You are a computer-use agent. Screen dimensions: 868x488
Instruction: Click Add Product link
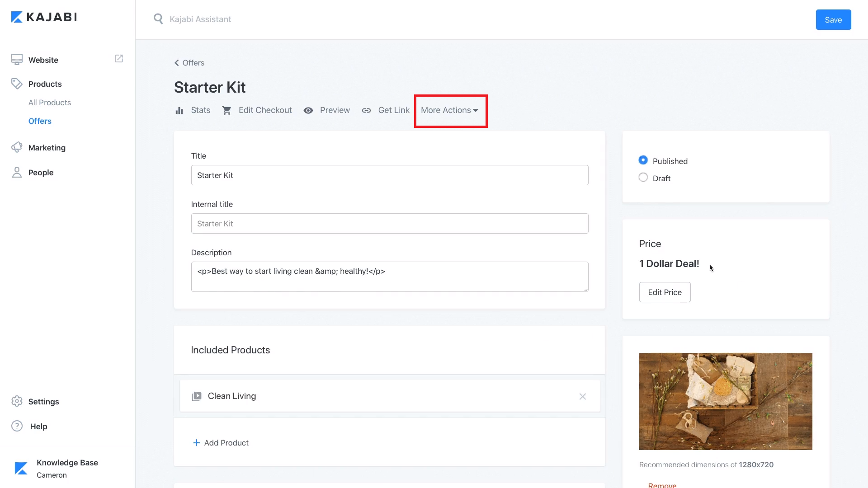pos(226,443)
